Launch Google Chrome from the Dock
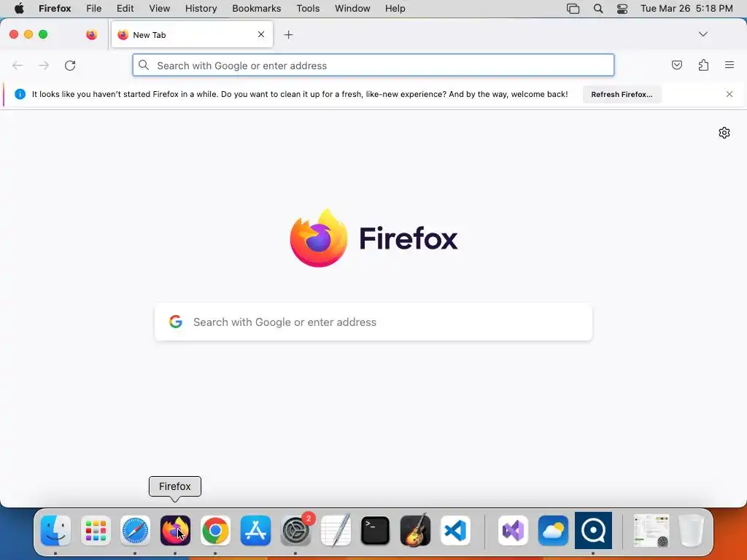This screenshot has height=560, width=747. [x=215, y=531]
